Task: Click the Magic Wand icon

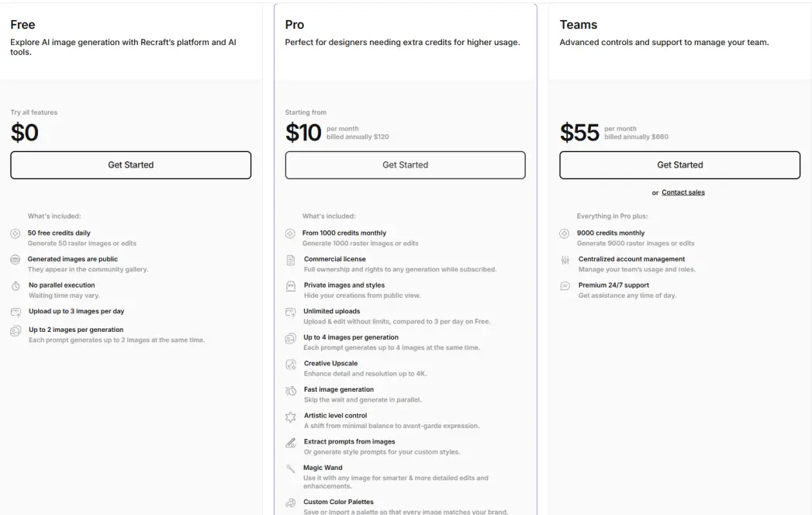Action: pos(291,469)
